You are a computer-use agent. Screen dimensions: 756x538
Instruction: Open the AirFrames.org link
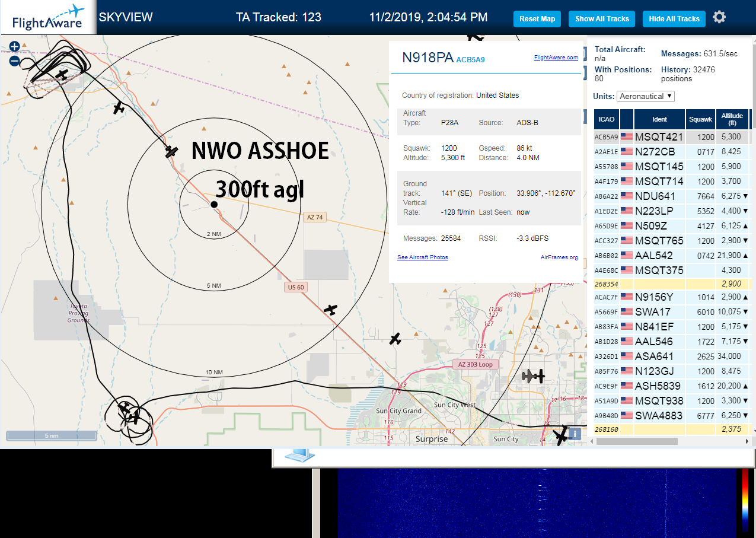(x=559, y=257)
